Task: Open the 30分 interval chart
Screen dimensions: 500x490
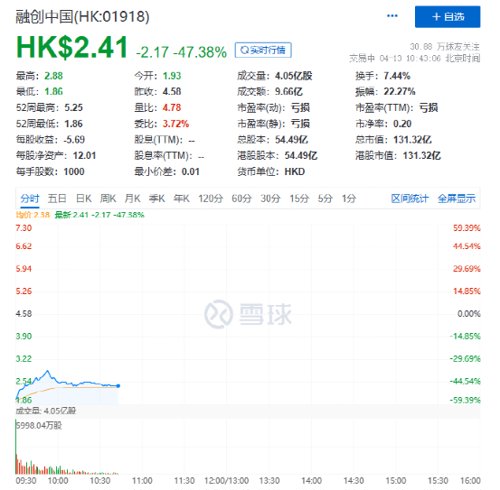Action: click(x=270, y=199)
